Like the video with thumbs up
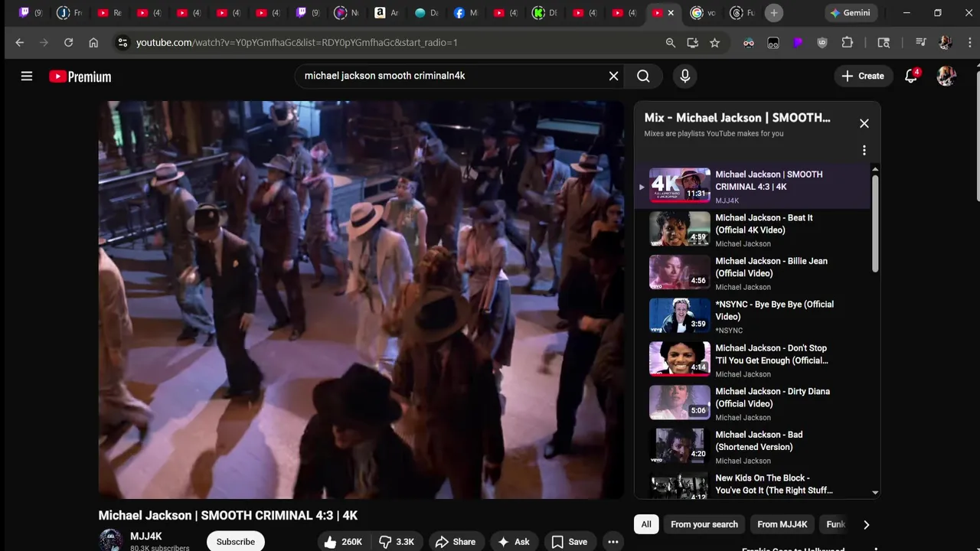 pyautogui.click(x=344, y=542)
